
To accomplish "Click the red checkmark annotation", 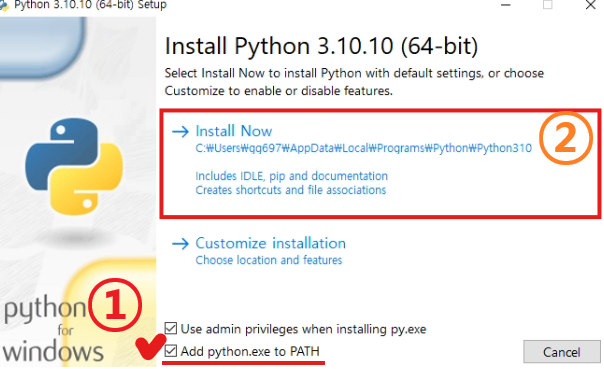I will 150,346.
